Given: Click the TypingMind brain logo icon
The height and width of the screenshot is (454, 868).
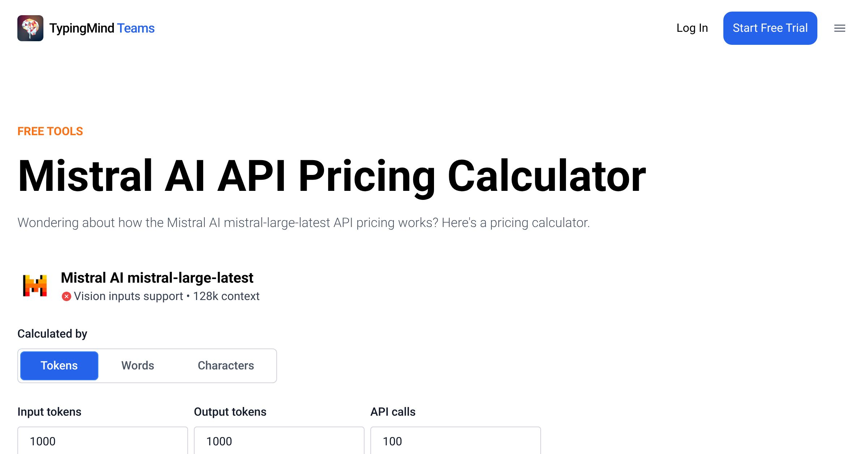Looking at the screenshot, I should pos(30,28).
